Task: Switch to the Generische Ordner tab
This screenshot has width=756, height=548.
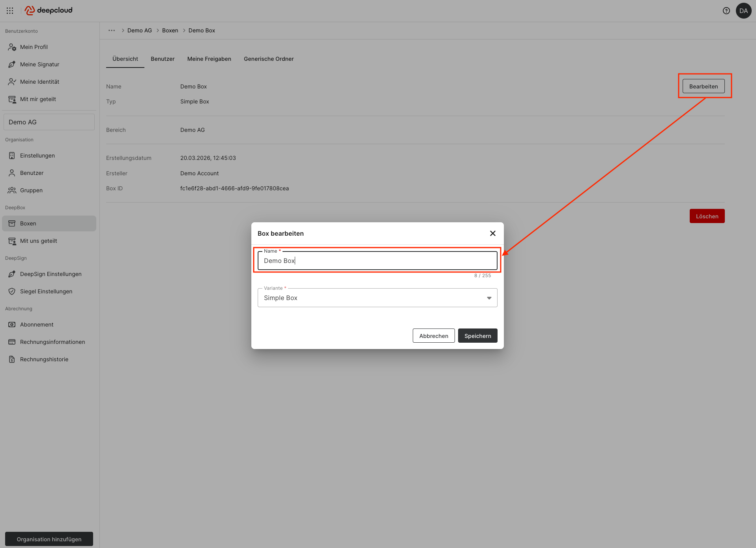Action: tap(268, 59)
